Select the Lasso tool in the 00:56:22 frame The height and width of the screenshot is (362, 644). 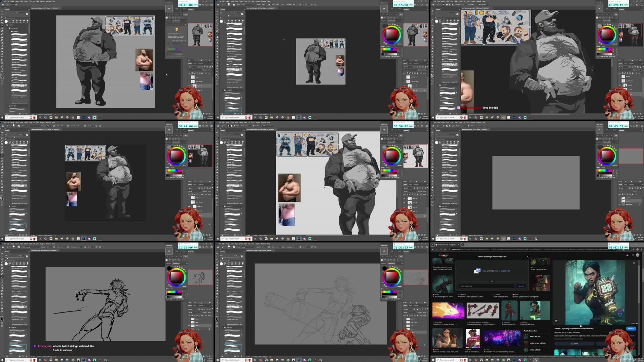217,139
